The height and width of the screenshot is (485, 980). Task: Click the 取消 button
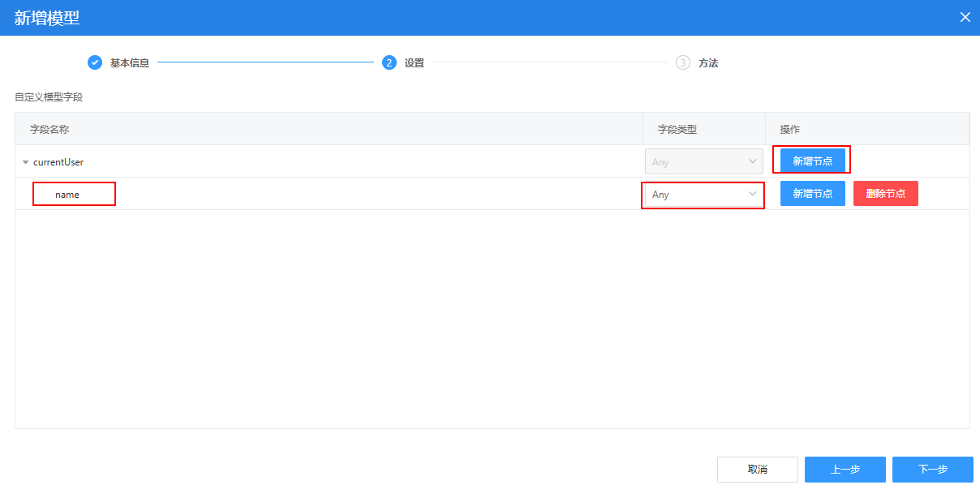(758, 470)
